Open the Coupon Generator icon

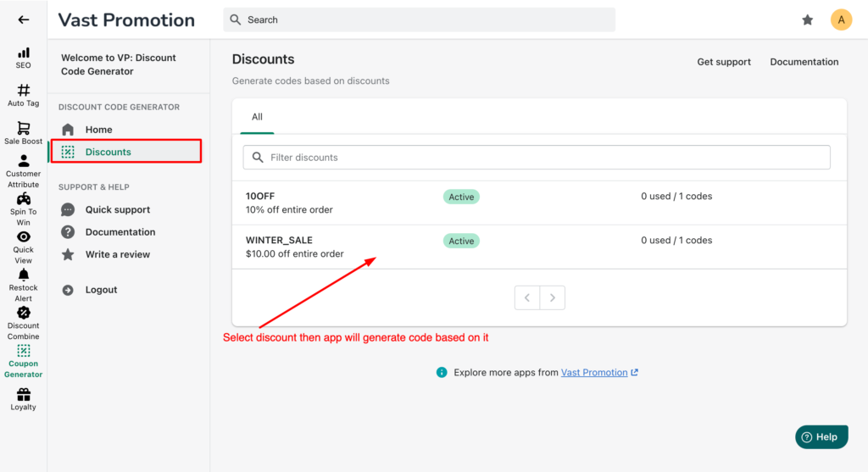tap(23, 351)
